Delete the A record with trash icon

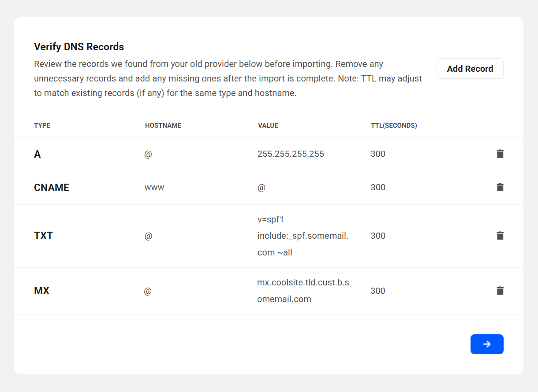[x=500, y=154]
